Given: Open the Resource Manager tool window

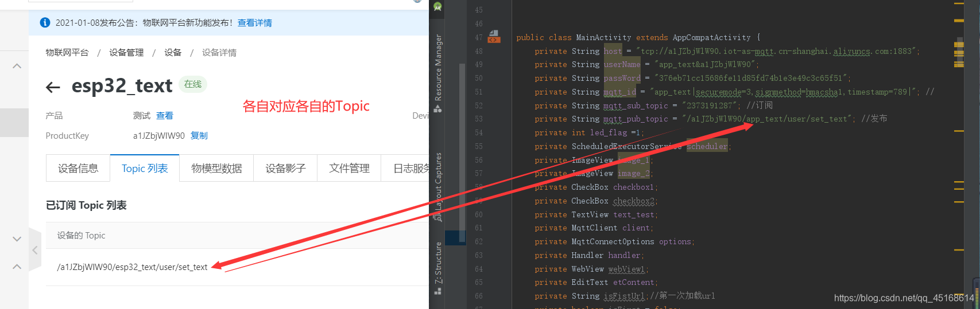Looking at the screenshot, I should [x=438, y=73].
